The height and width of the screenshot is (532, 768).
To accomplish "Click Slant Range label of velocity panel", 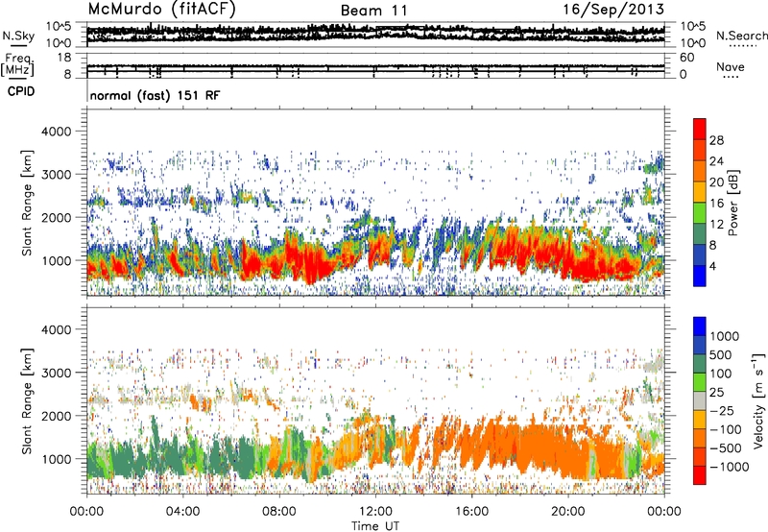I will (x=27, y=400).
